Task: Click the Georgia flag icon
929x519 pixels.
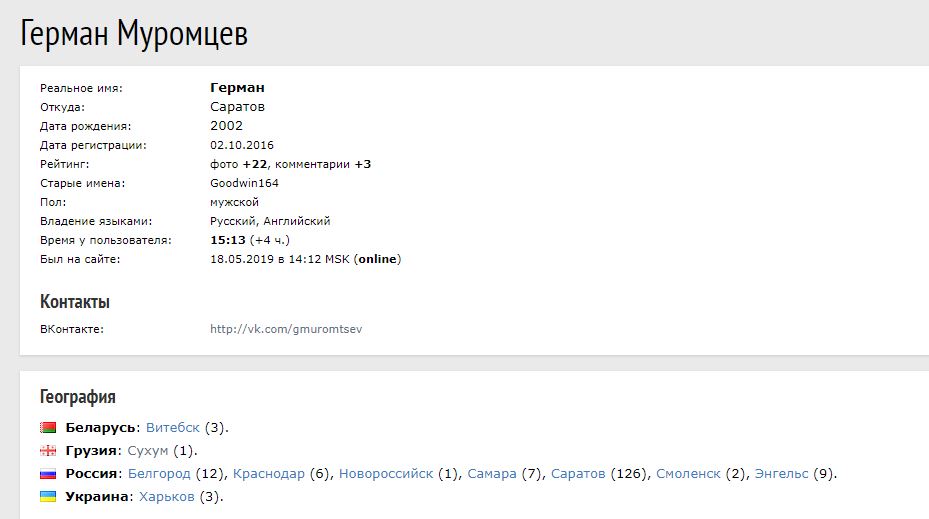Action: (48, 451)
